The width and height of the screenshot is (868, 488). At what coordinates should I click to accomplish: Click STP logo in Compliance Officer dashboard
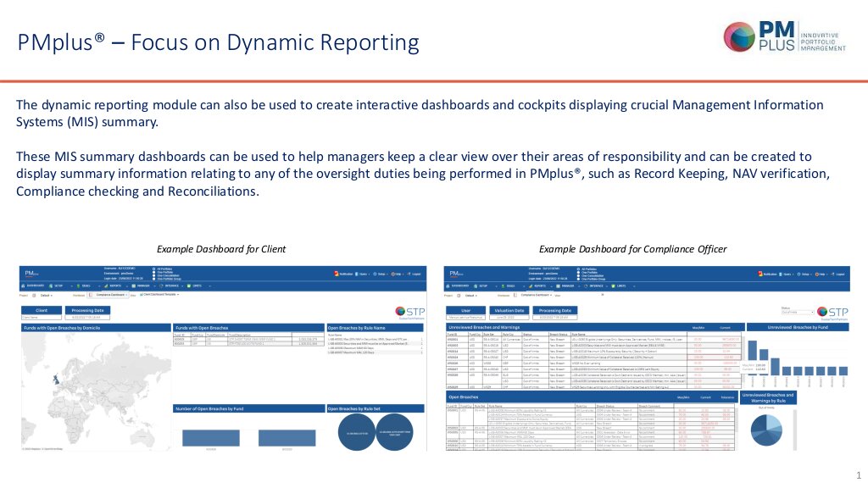[x=832, y=313]
